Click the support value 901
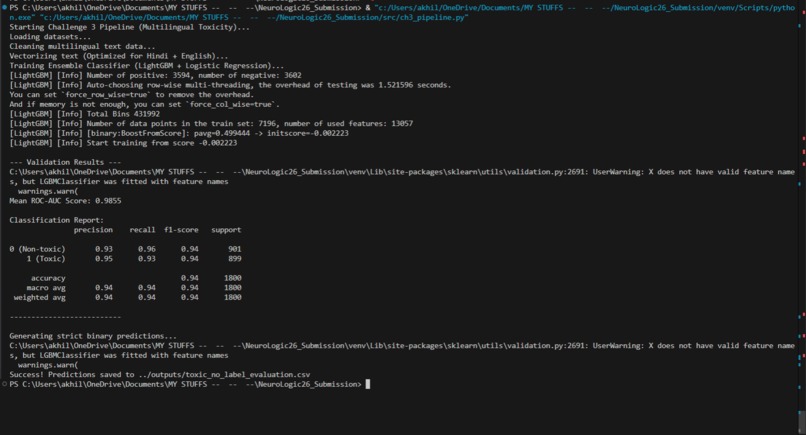The height and width of the screenshot is (435, 806). [x=234, y=249]
